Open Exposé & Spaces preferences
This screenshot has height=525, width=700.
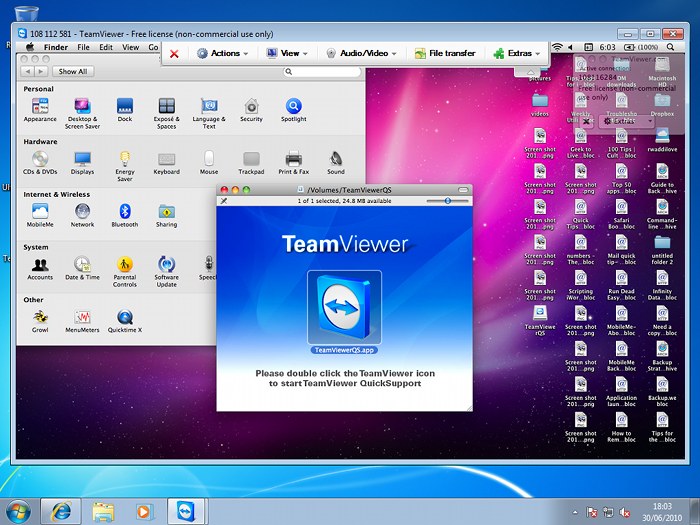pyautogui.click(x=167, y=113)
